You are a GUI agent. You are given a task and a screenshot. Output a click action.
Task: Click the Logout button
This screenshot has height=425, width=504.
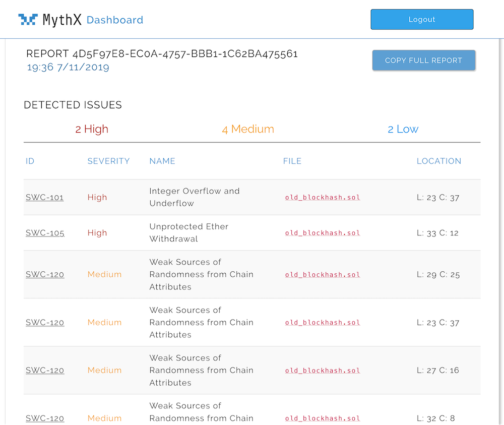[422, 19]
